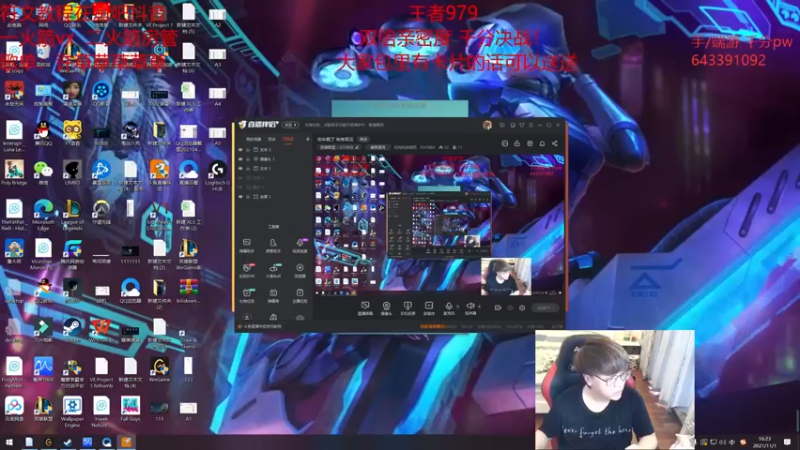Image resolution: width=800 pixels, height=450 pixels.
Task: Open the 弹幕秀 tool in the toolbox grid
Action: (x=273, y=295)
